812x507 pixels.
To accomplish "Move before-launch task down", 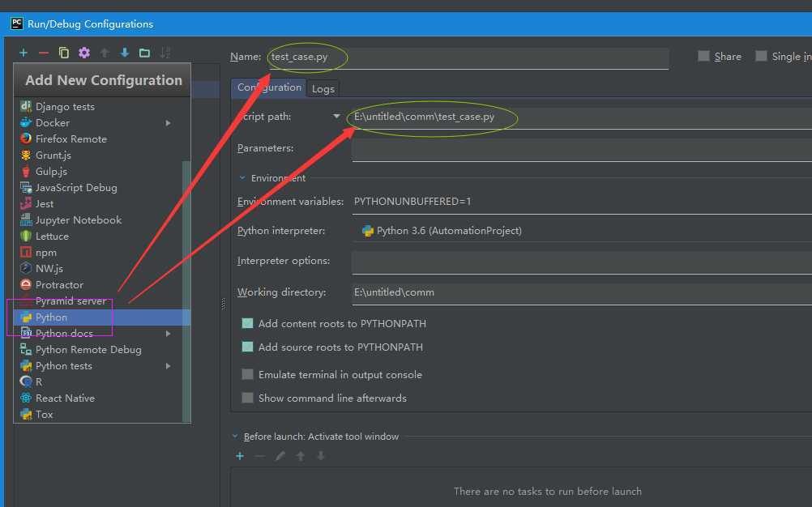I will pos(321,456).
